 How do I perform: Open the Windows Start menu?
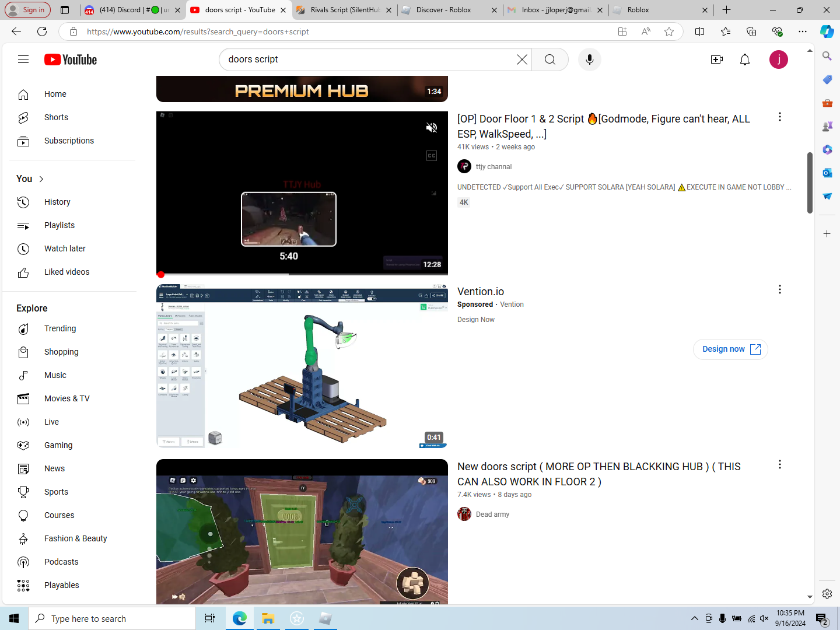[14, 618]
